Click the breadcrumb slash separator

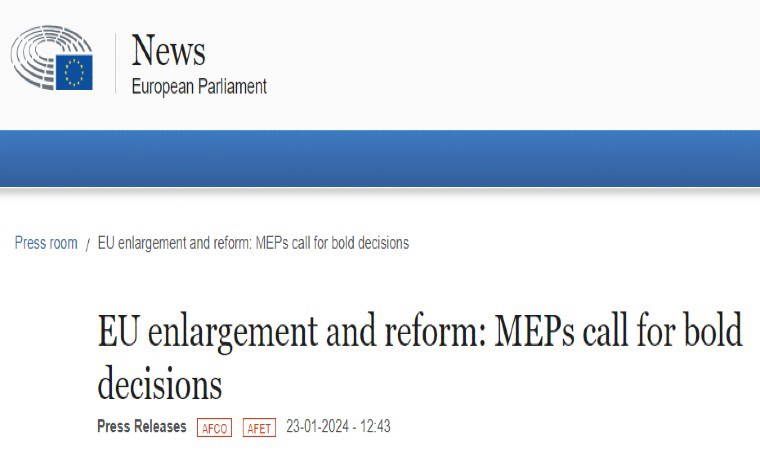88,244
